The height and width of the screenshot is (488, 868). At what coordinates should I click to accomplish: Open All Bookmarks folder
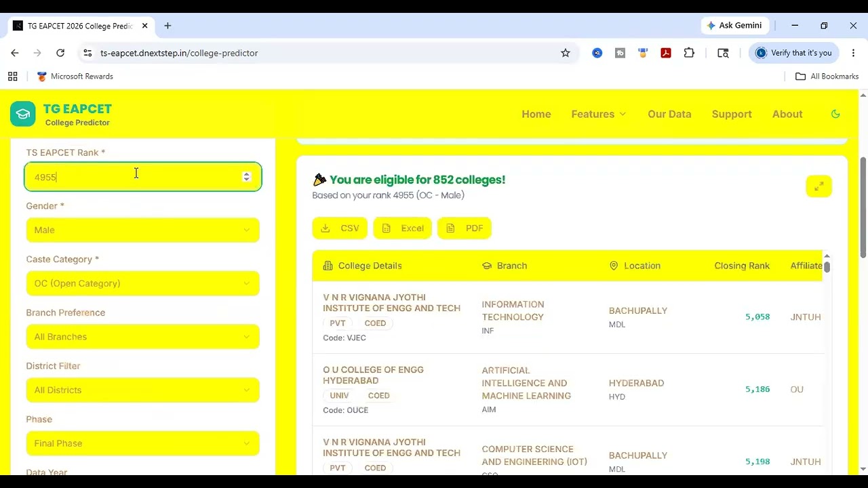tap(827, 77)
